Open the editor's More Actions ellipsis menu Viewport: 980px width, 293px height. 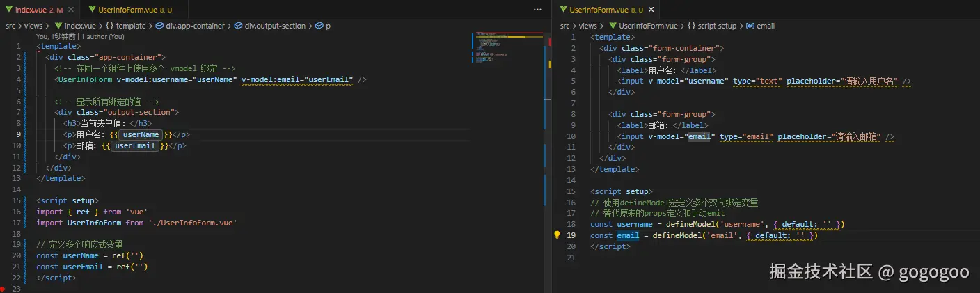pos(537,10)
